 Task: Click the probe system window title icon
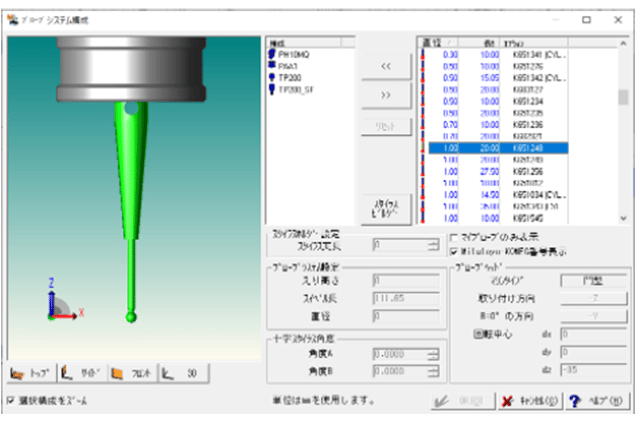click(13, 20)
